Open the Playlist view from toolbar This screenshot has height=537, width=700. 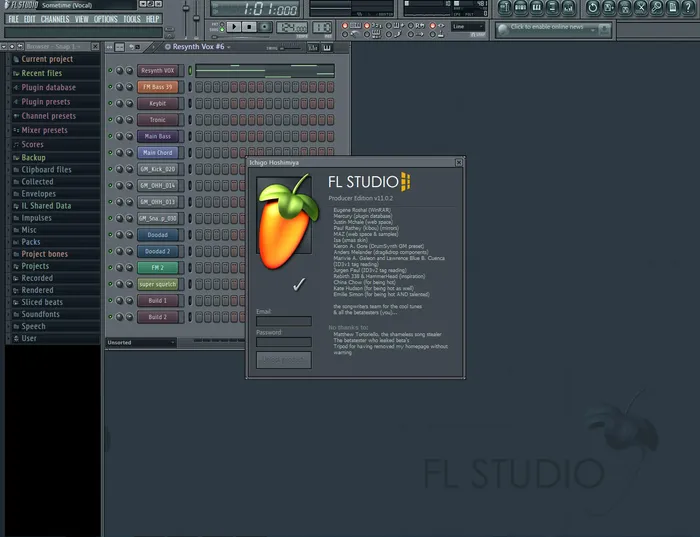click(504, 7)
